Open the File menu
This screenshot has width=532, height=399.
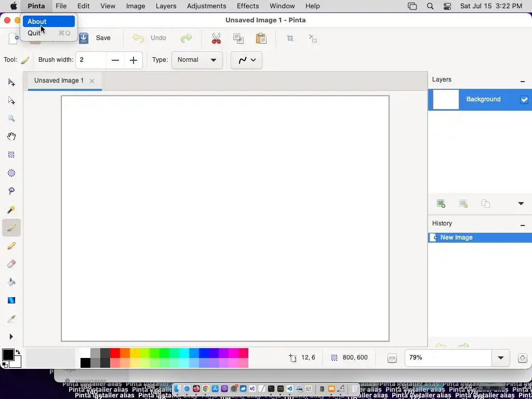pos(61,6)
